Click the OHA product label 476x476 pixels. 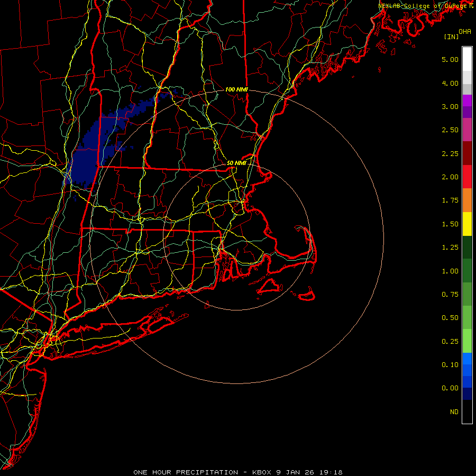click(x=465, y=31)
